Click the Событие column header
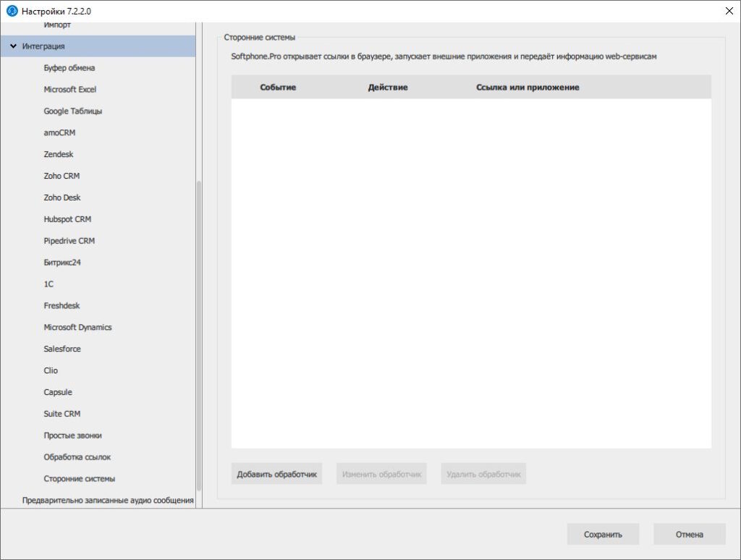This screenshot has width=741, height=560. (278, 88)
